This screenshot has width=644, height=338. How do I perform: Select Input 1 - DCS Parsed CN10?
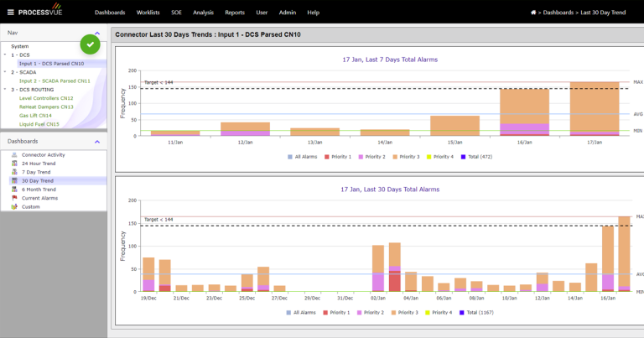[x=51, y=64]
